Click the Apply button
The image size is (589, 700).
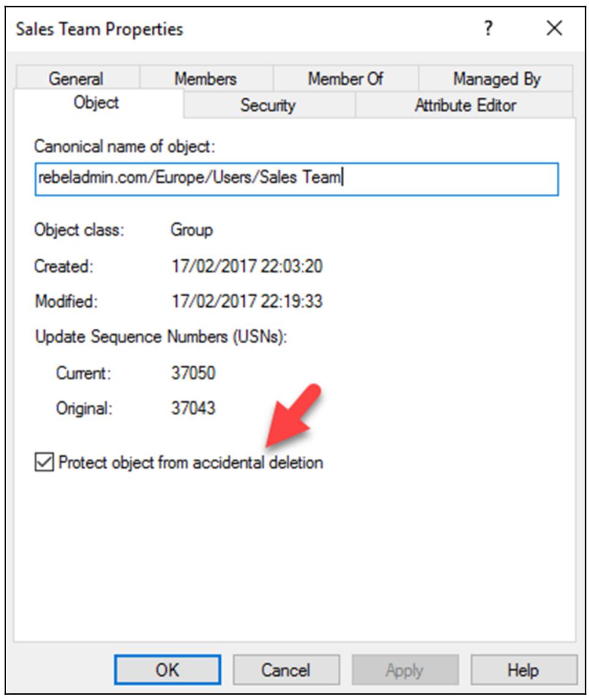[x=404, y=670]
